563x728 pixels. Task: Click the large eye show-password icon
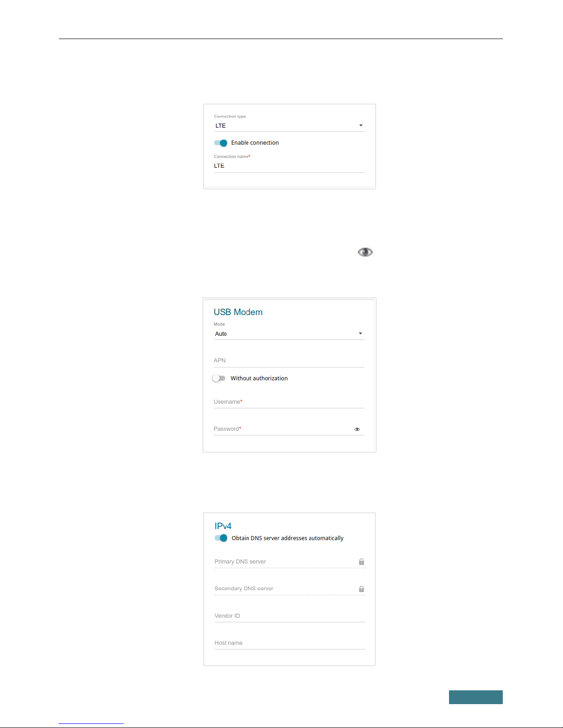pyautogui.click(x=365, y=252)
